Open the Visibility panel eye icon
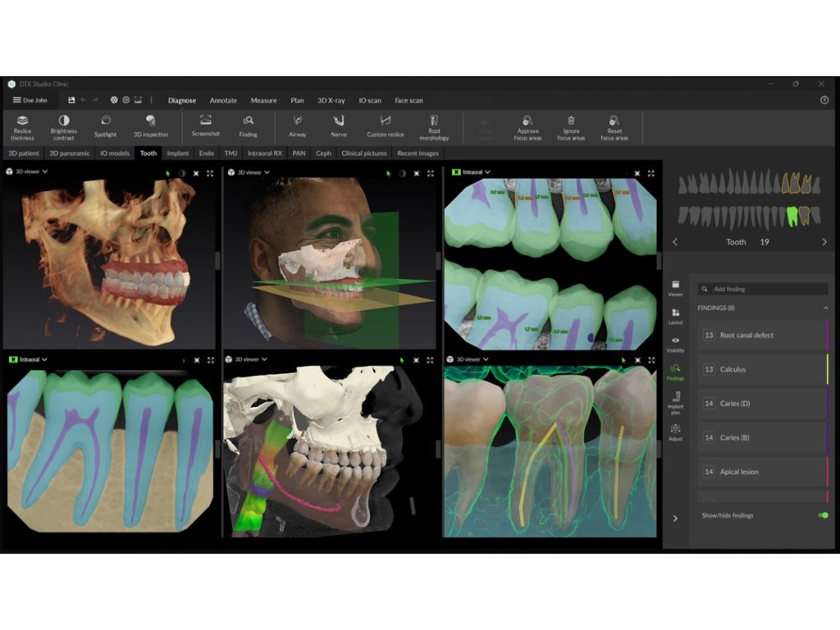This screenshot has width=840, height=630. [x=675, y=344]
